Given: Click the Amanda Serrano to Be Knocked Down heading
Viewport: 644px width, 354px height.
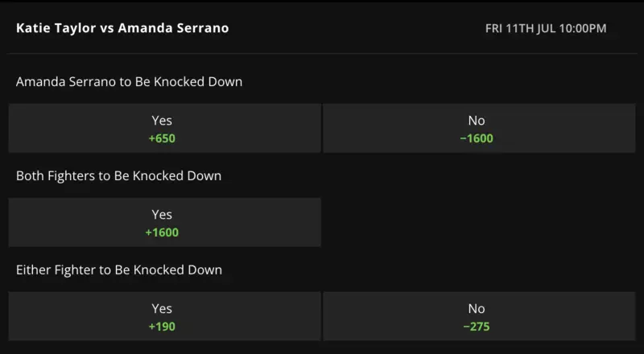Looking at the screenshot, I should click(x=129, y=82).
